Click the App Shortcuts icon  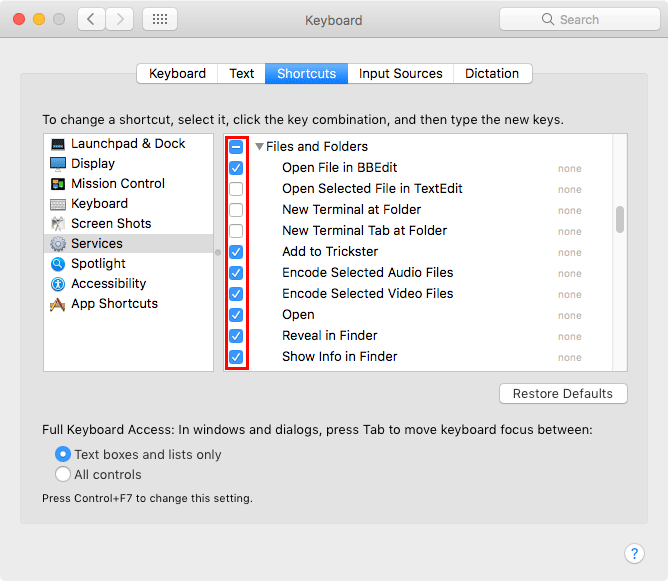click(x=58, y=304)
